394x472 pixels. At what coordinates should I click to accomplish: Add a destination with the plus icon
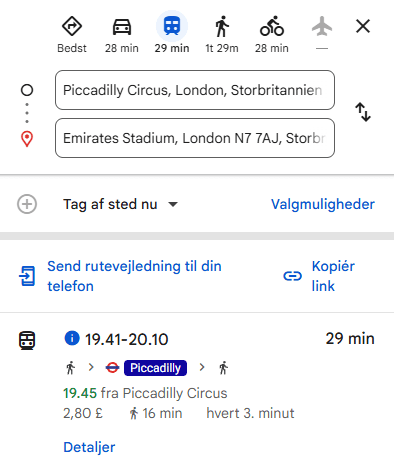pyautogui.click(x=27, y=204)
